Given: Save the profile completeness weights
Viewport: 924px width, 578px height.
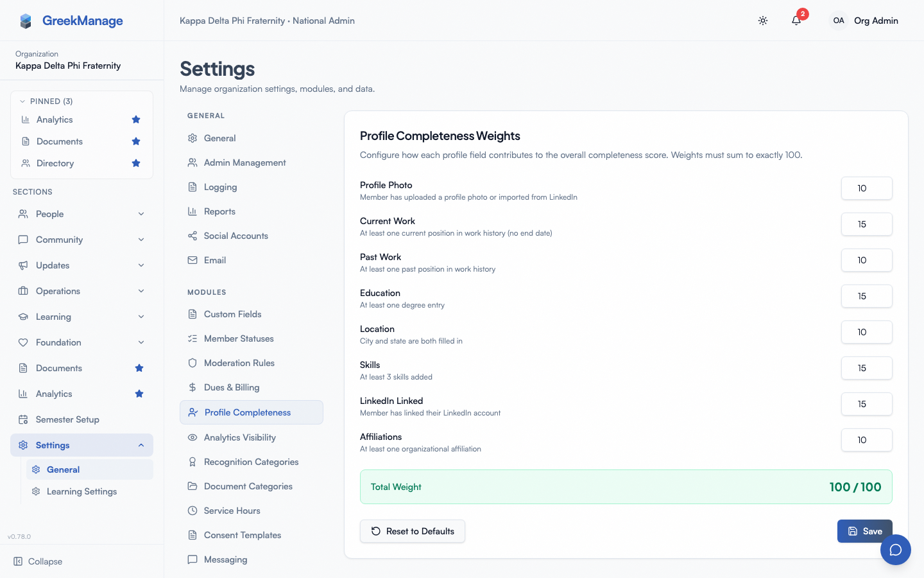Looking at the screenshot, I should pyautogui.click(x=865, y=531).
